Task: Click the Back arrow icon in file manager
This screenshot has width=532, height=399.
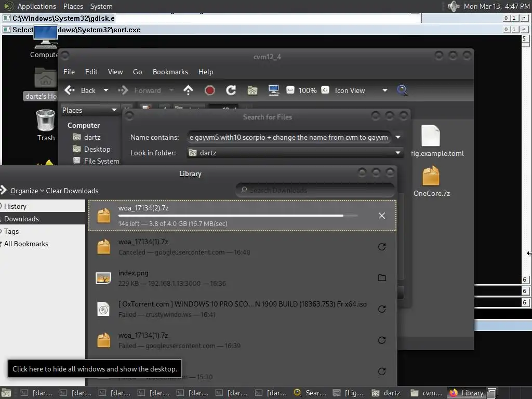Action: 70,90
